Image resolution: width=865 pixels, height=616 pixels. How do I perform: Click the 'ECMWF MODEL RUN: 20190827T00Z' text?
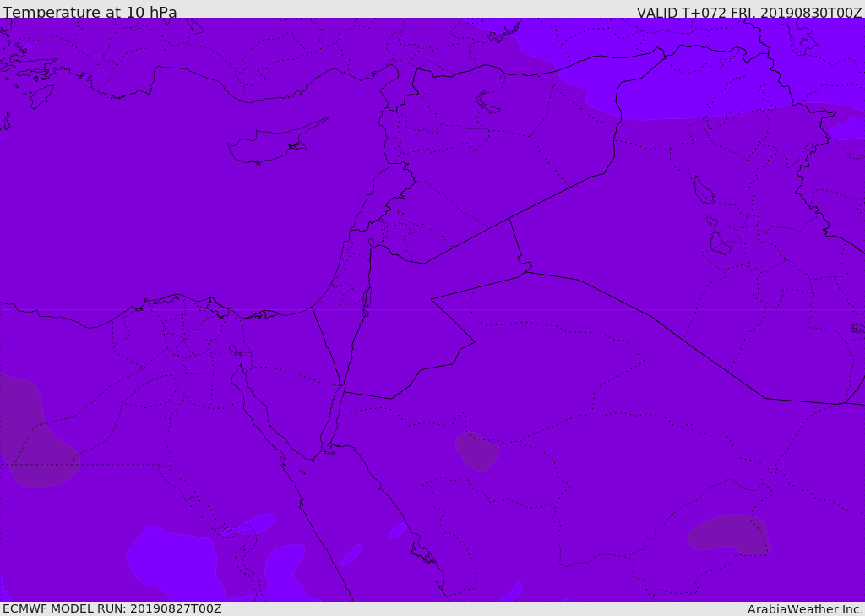112,608
